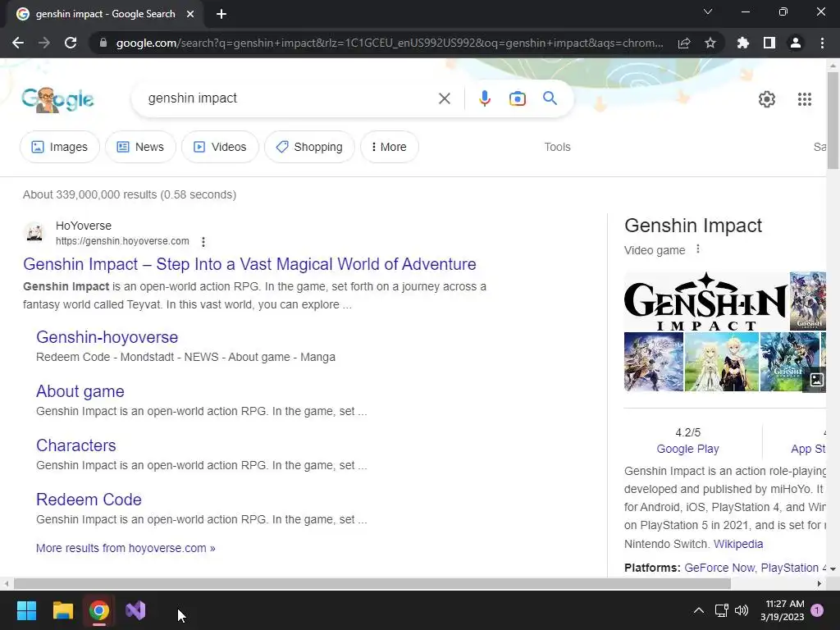Reload the Google search page
Image resolution: width=840 pixels, height=630 pixels.
pos(71,43)
